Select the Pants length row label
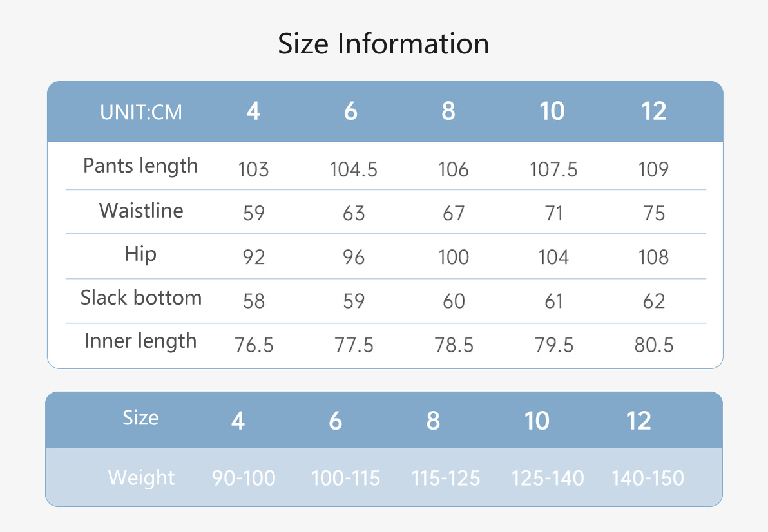 140,166
